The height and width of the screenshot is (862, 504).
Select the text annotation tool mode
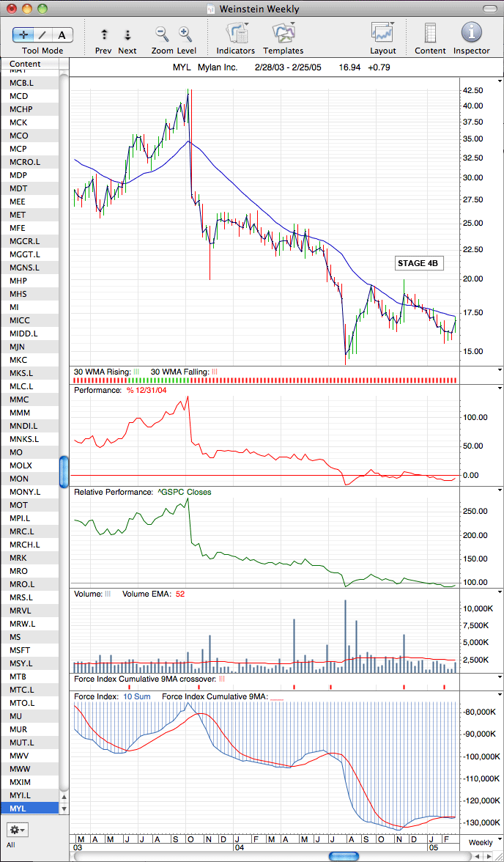point(62,35)
